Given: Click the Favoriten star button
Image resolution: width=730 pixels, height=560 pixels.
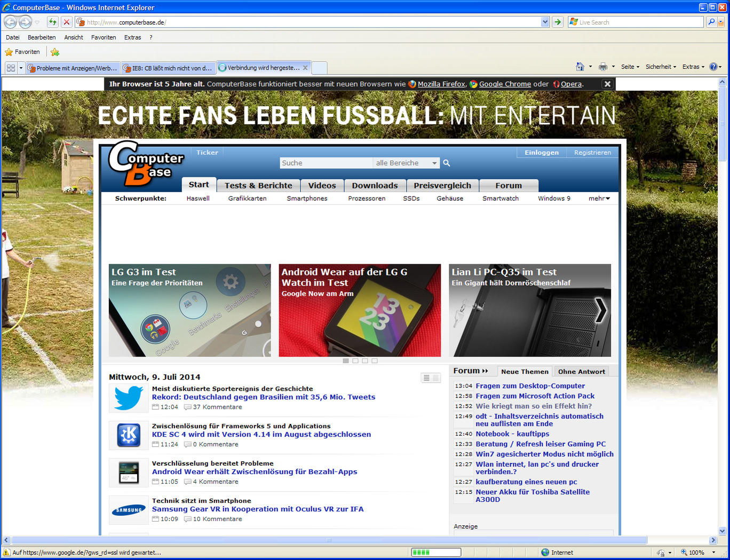Looking at the screenshot, I should click(23, 52).
